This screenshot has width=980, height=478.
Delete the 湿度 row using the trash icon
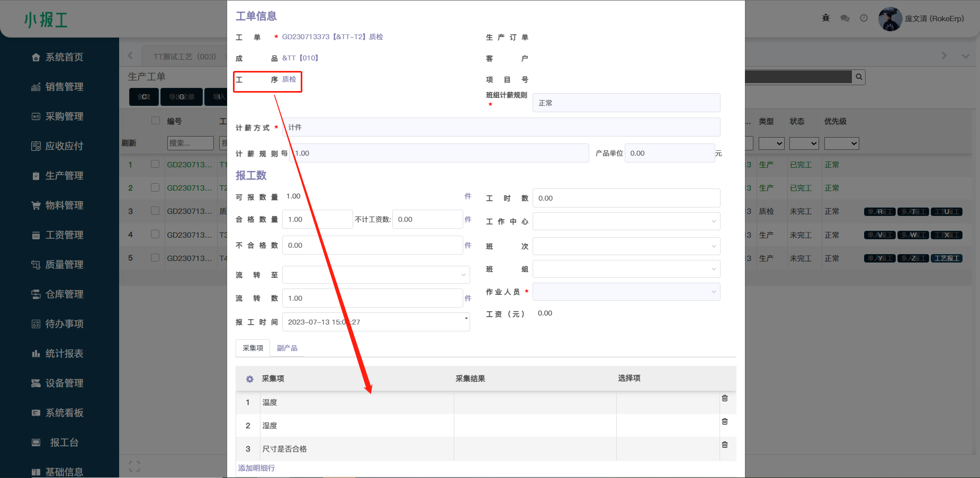[725, 421]
